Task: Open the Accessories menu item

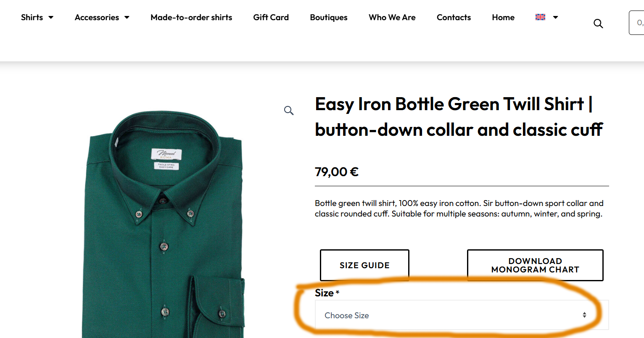Action: pos(97,17)
